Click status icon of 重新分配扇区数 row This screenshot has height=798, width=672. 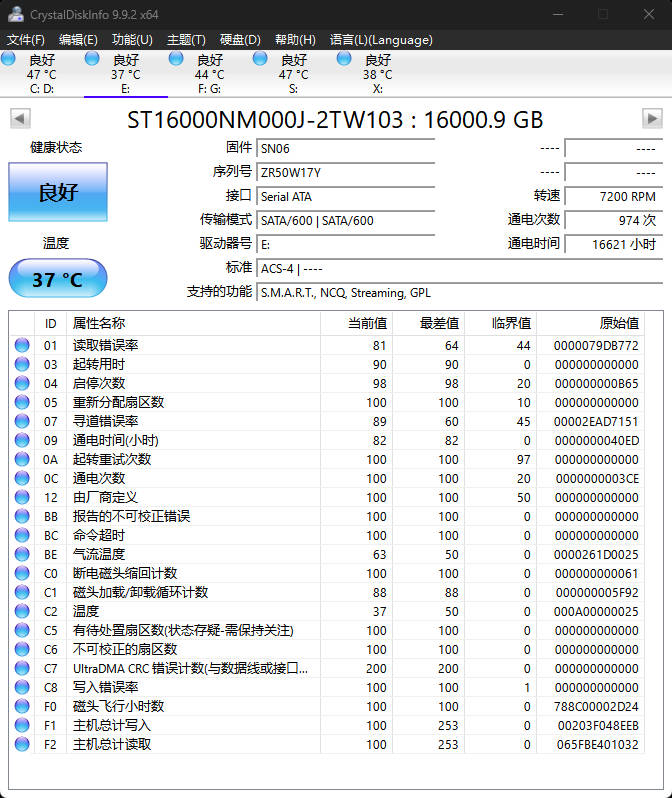(x=22, y=402)
